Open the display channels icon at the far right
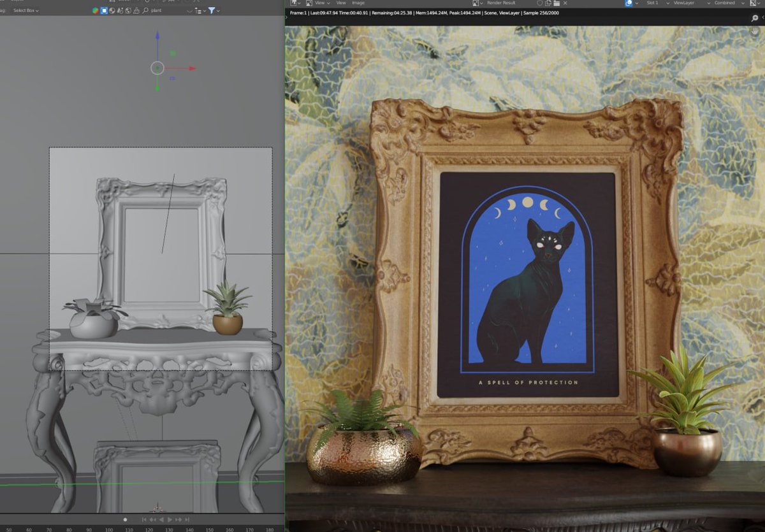 coord(754,3)
